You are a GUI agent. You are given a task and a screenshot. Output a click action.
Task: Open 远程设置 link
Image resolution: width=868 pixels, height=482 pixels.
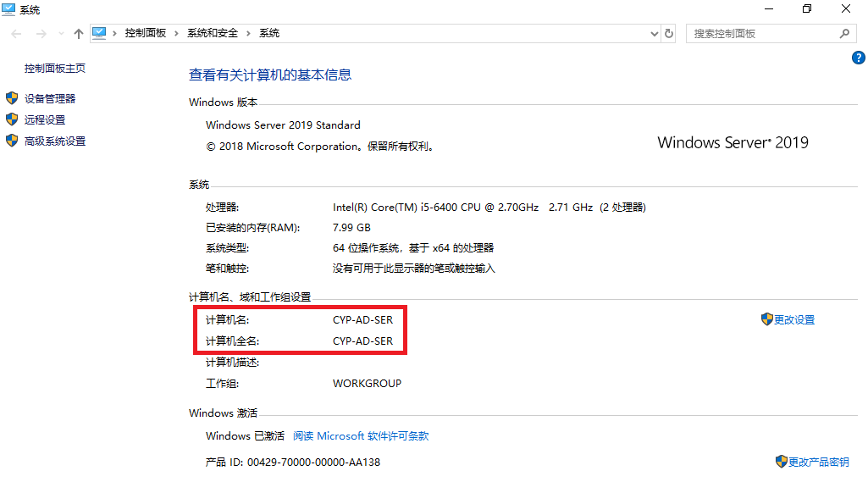pyautogui.click(x=45, y=119)
